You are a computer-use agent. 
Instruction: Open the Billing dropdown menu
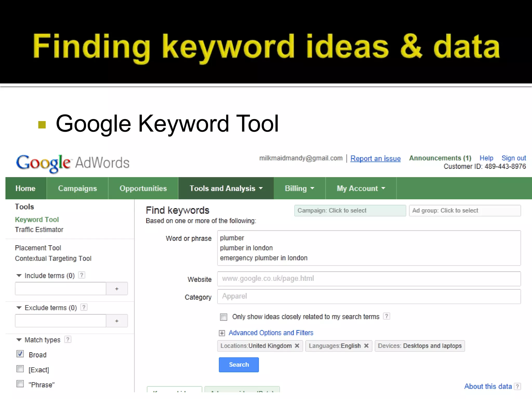[300, 188]
